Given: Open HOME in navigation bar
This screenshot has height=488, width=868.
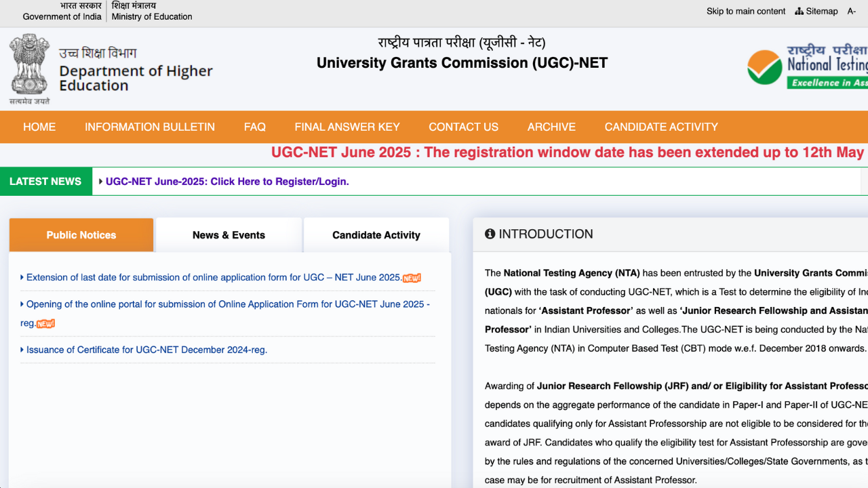Looking at the screenshot, I should (39, 127).
